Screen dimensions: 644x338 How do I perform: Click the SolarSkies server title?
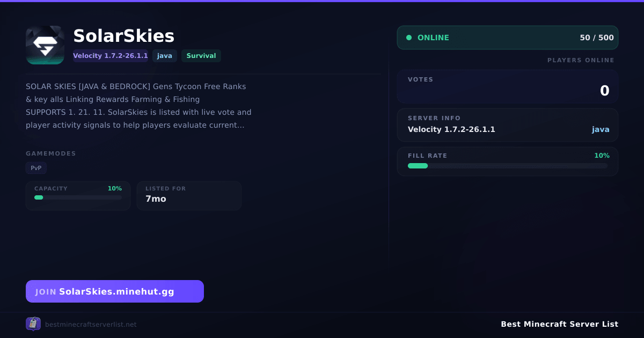(x=124, y=36)
